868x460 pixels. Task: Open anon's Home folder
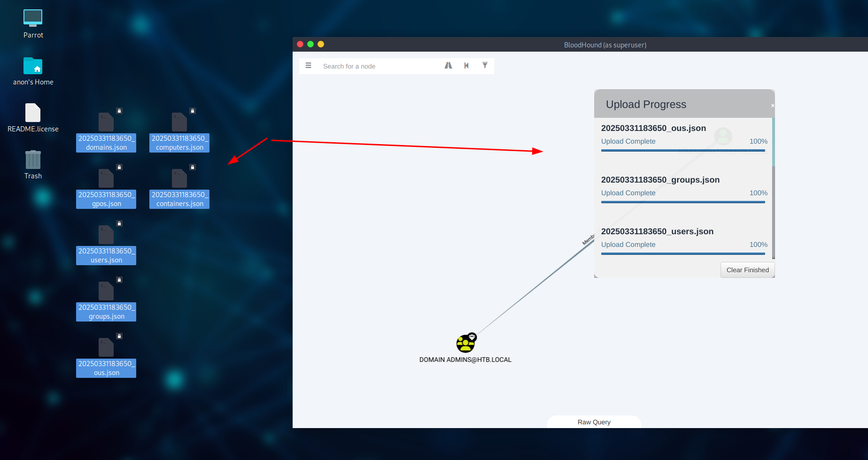[33, 66]
